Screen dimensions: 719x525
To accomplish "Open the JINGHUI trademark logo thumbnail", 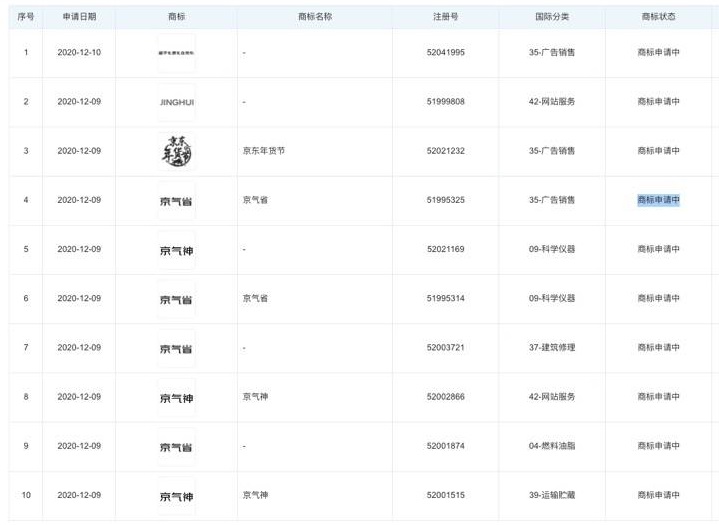I will pyautogui.click(x=176, y=101).
